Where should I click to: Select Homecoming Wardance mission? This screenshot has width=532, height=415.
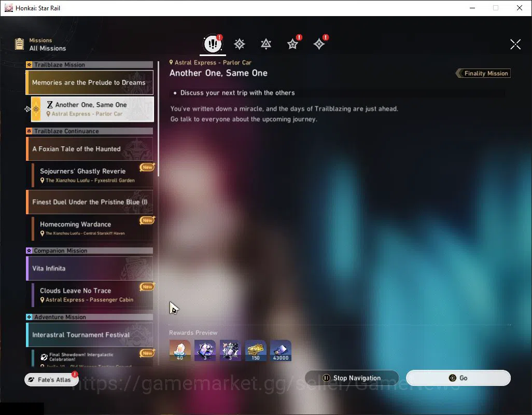coord(92,228)
